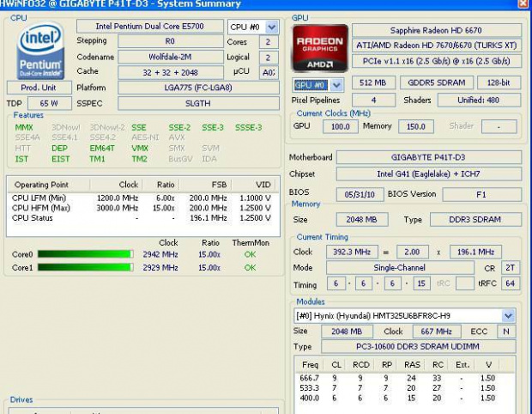532x414 pixels.
Task: Click the Stepping value R0 field
Action: coord(170,41)
